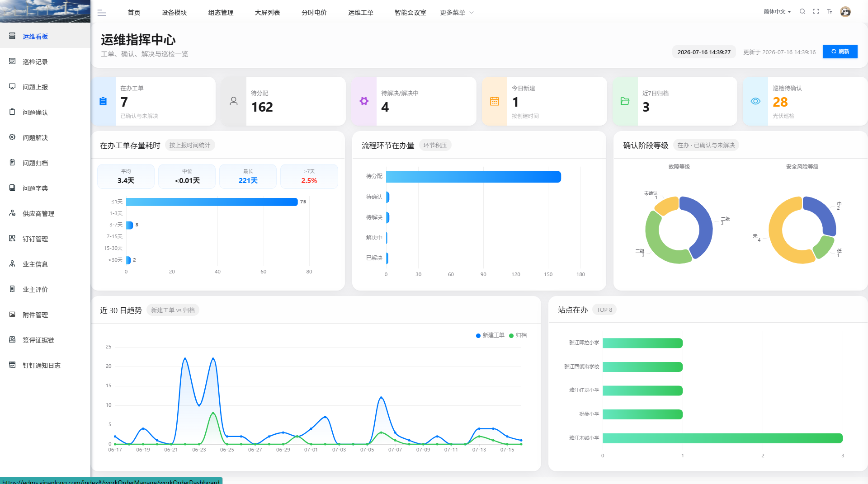Click the blue 刷新 button
868x484 pixels.
pos(840,52)
